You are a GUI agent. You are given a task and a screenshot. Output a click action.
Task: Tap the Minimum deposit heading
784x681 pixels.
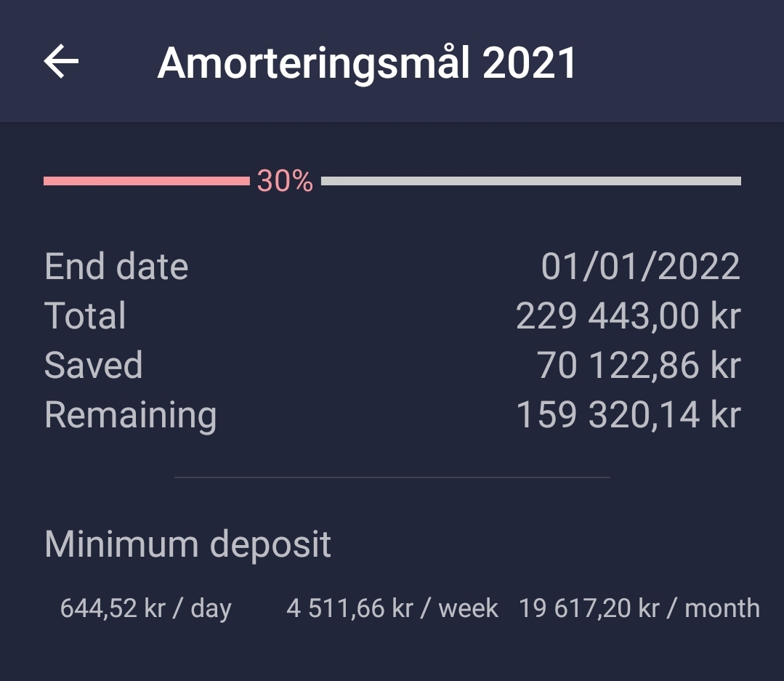tap(187, 544)
